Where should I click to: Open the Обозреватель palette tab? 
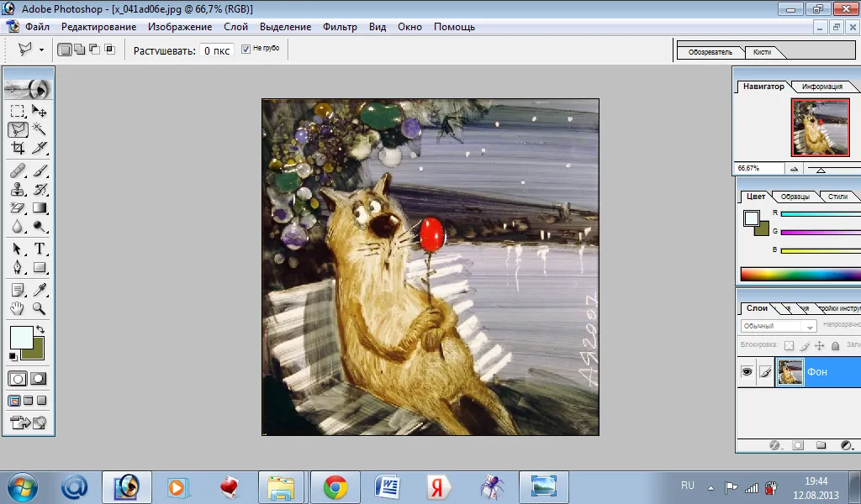tap(710, 52)
